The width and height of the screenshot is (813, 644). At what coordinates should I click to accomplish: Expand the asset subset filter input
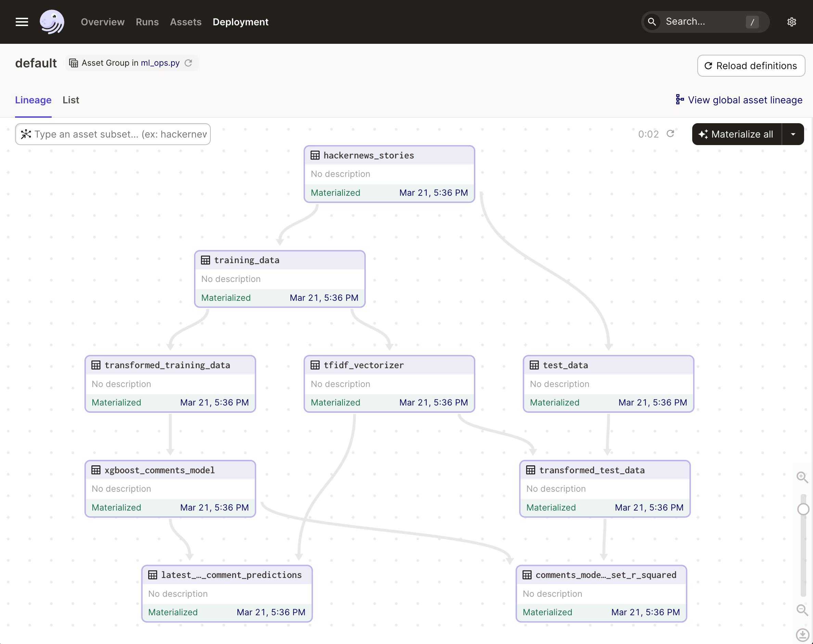coord(114,134)
